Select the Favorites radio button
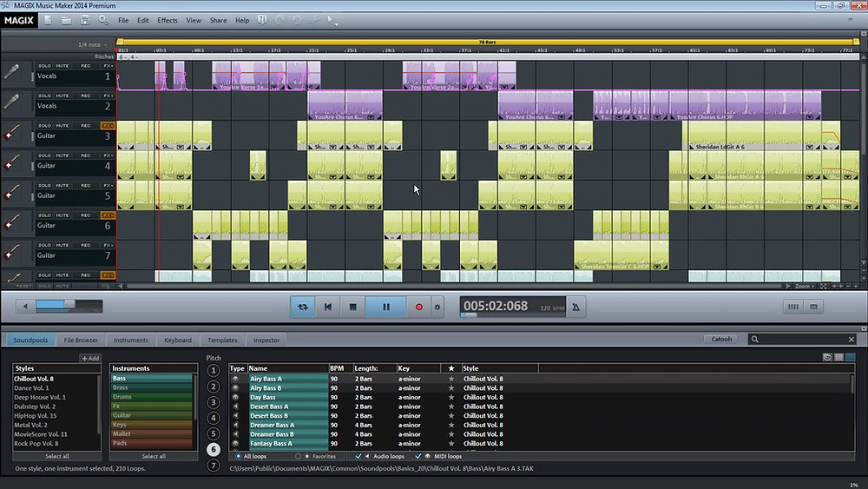868x489 pixels. [x=299, y=456]
